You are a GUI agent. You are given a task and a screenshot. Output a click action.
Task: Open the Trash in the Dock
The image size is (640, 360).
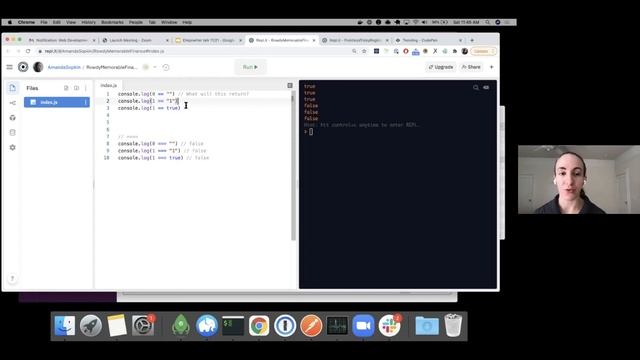453,326
